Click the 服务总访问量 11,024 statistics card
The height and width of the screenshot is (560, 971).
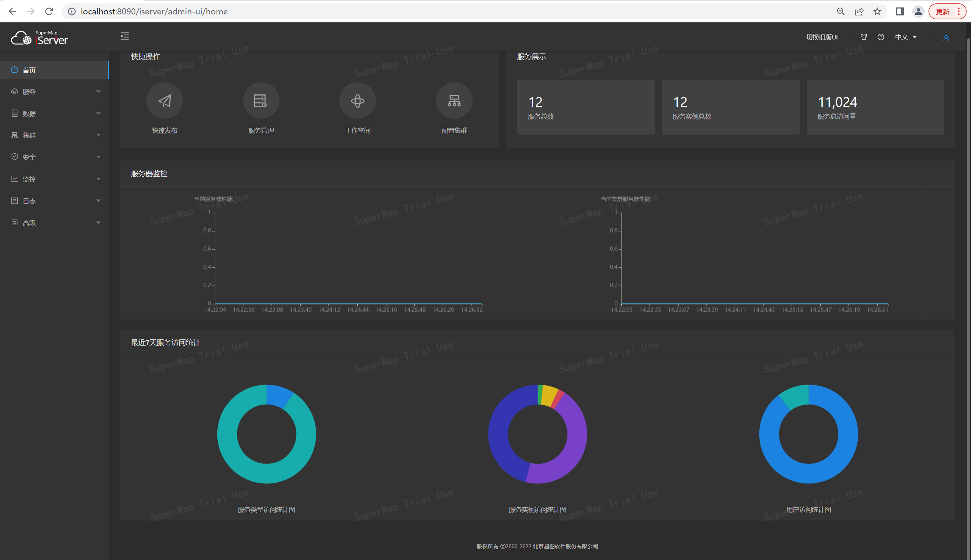[875, 107]
